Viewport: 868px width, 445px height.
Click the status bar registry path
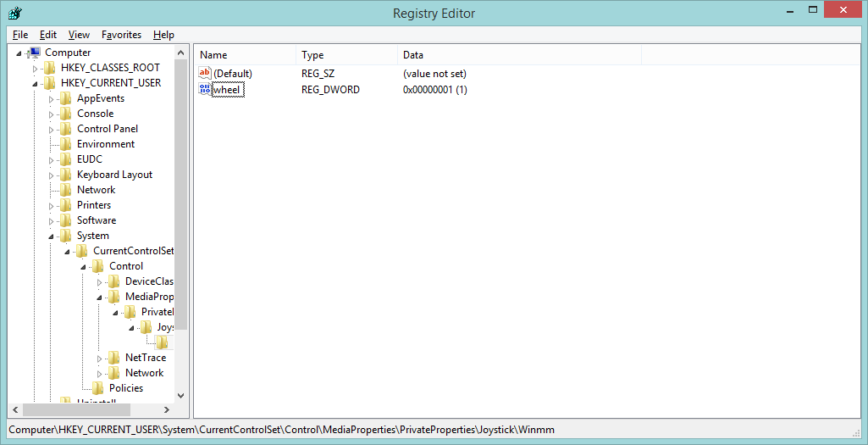[x=281, y=430]
